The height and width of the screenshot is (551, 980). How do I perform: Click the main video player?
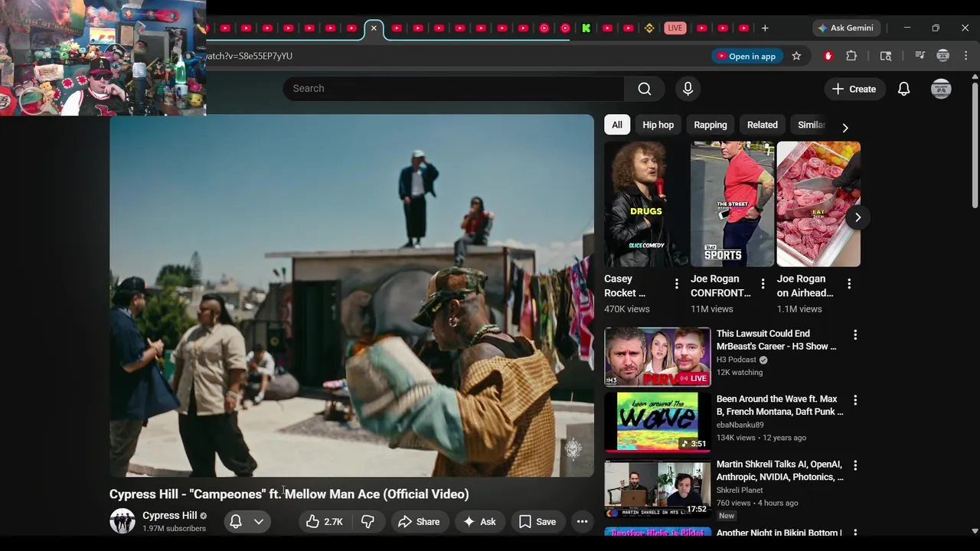[351, 295]
